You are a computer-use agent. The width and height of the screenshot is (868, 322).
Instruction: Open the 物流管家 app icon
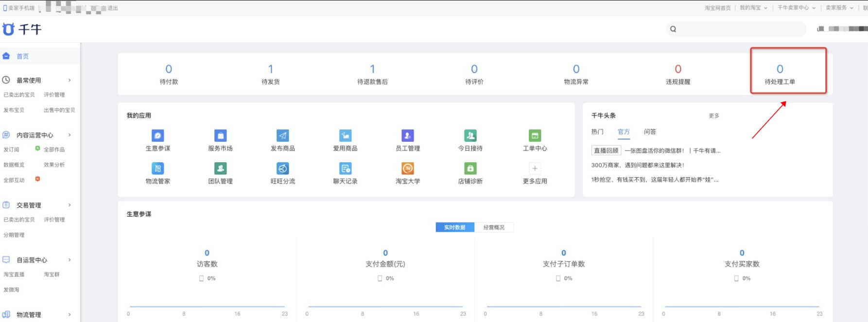158,169
